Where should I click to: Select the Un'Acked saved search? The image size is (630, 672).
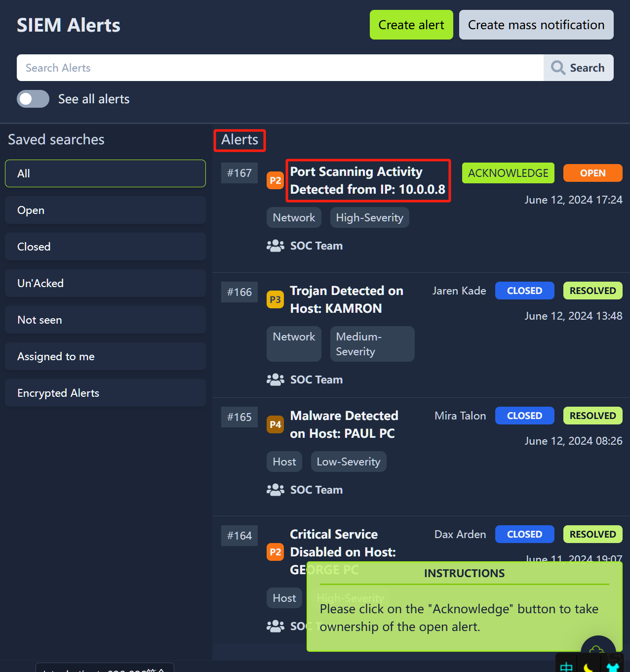click(105, 283)
